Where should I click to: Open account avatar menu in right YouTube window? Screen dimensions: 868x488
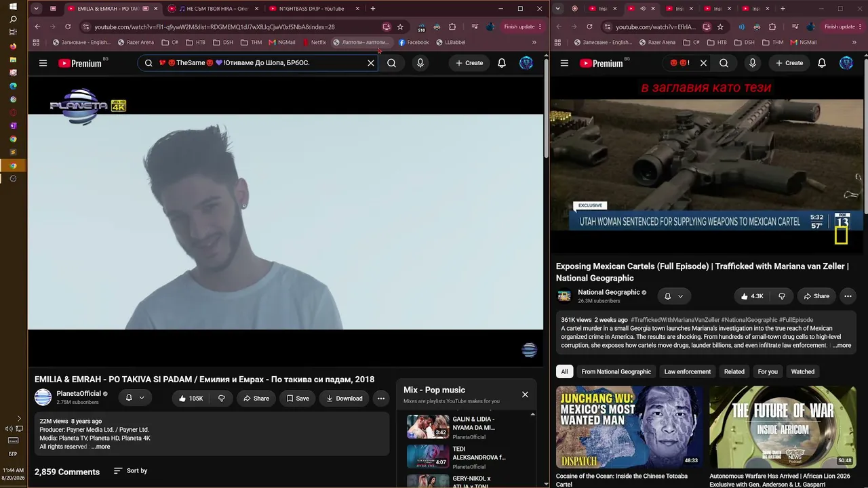point(846,63)
